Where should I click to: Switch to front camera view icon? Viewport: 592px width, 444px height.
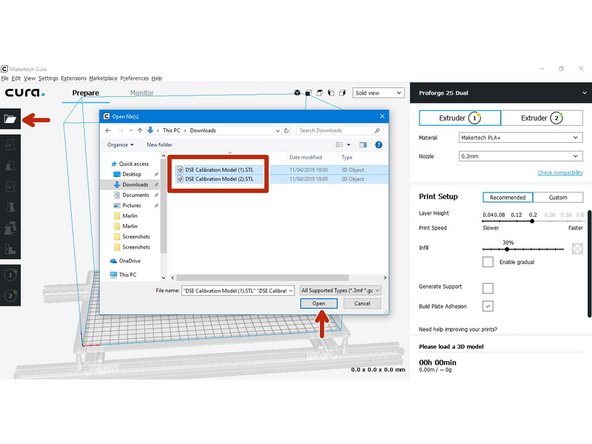308,93
